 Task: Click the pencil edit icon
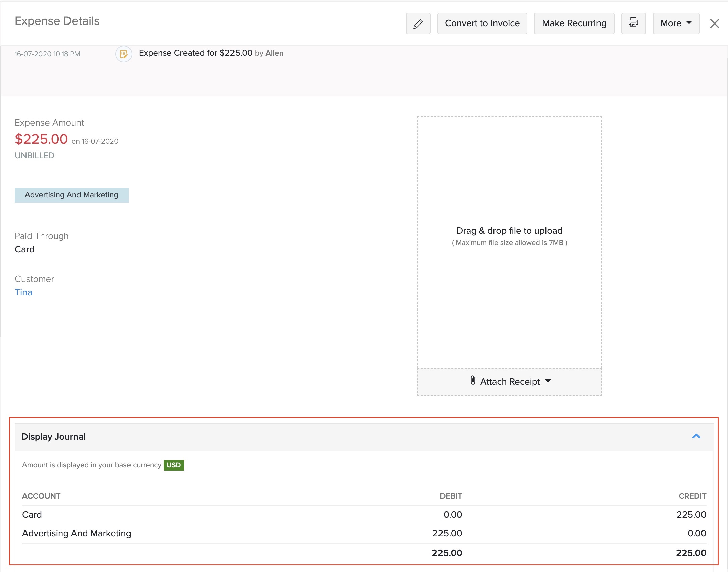tap(418, 23)
